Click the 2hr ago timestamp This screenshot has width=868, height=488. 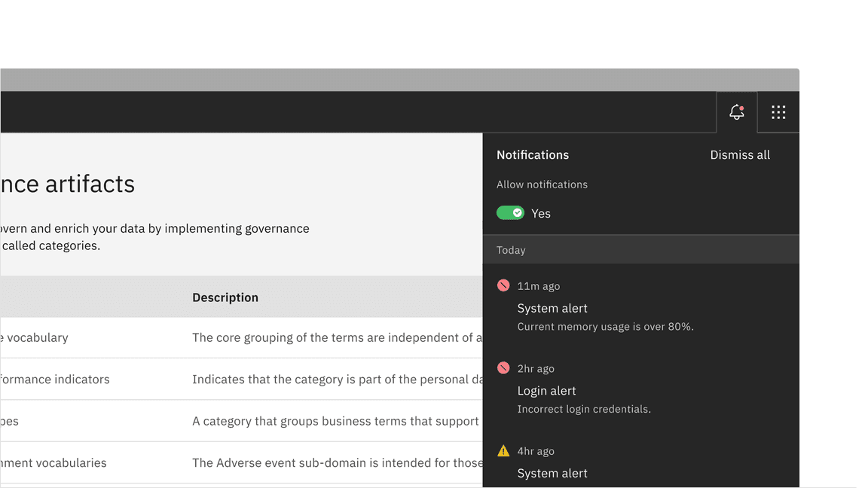click(535, 368)
